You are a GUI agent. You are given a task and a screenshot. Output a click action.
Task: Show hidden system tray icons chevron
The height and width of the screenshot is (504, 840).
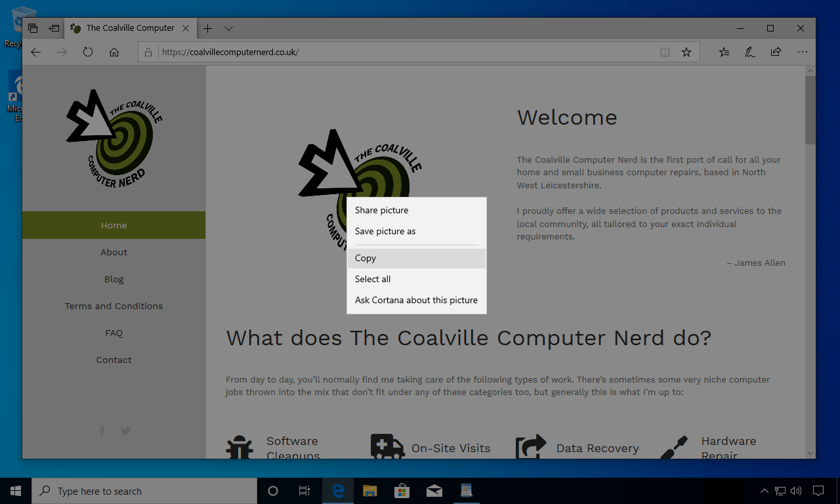pyautogui.click(x=764, y=491)
